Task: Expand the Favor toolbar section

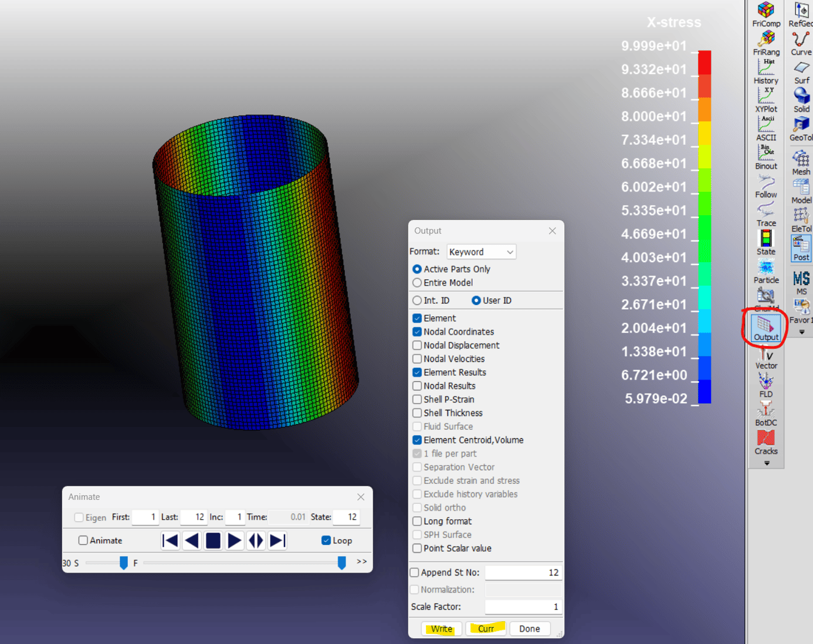Action: click(801, 331)
